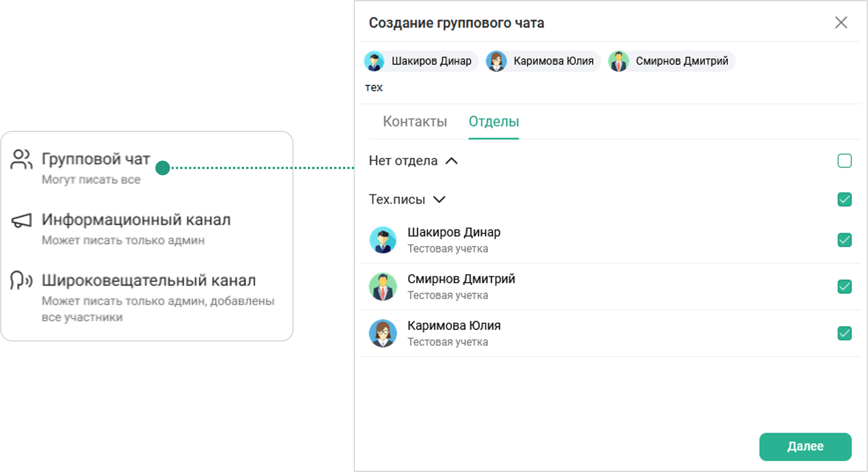The width and height of the screenshot is (868, 472).
Task: Click the Group chat people icon
Action: click(x=21, y=159)
